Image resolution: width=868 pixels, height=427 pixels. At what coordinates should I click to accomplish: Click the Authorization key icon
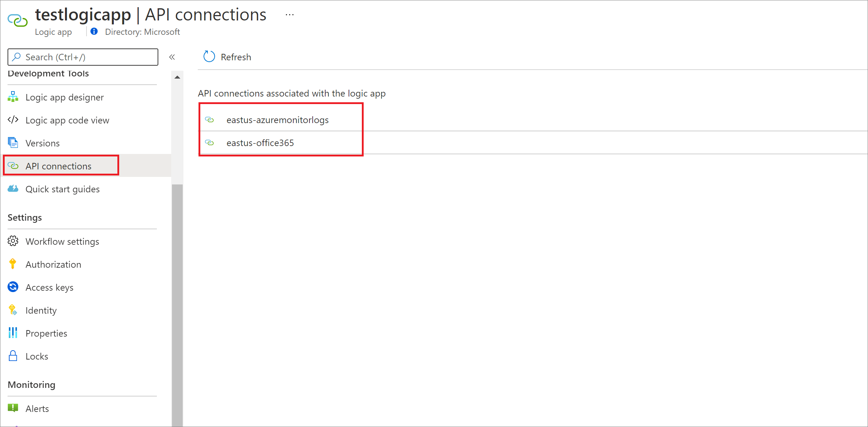pos(13,264)
